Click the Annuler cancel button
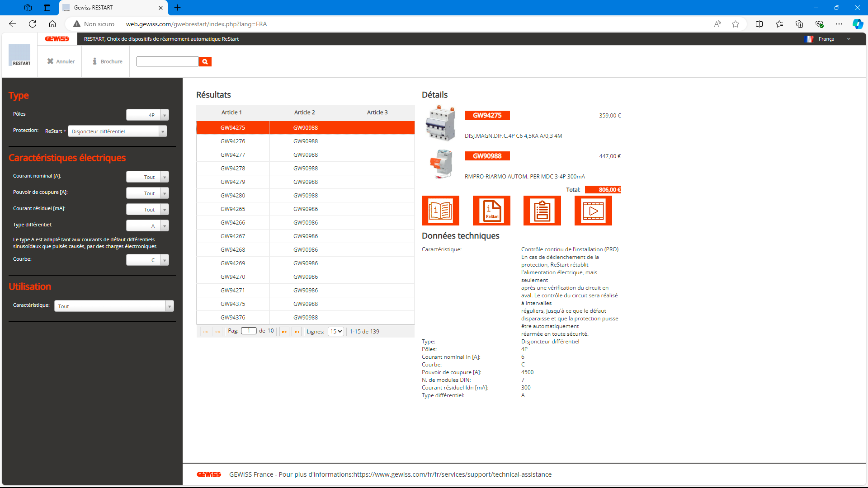This screenshot has height=488, width=868. click(x=61, y=61)
